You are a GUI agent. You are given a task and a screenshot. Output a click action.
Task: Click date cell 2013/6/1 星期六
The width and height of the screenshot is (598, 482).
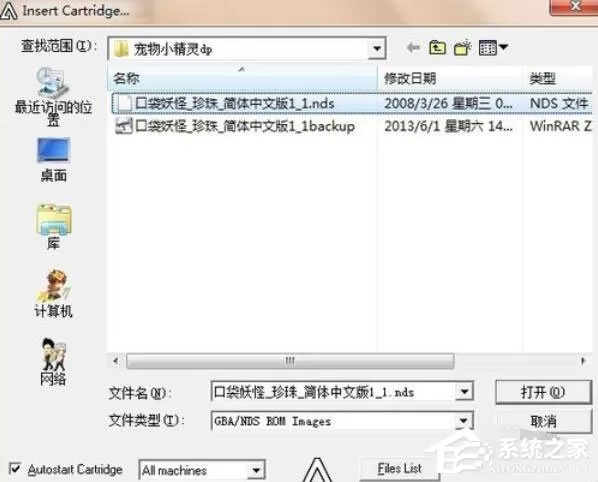pos(448,126)
